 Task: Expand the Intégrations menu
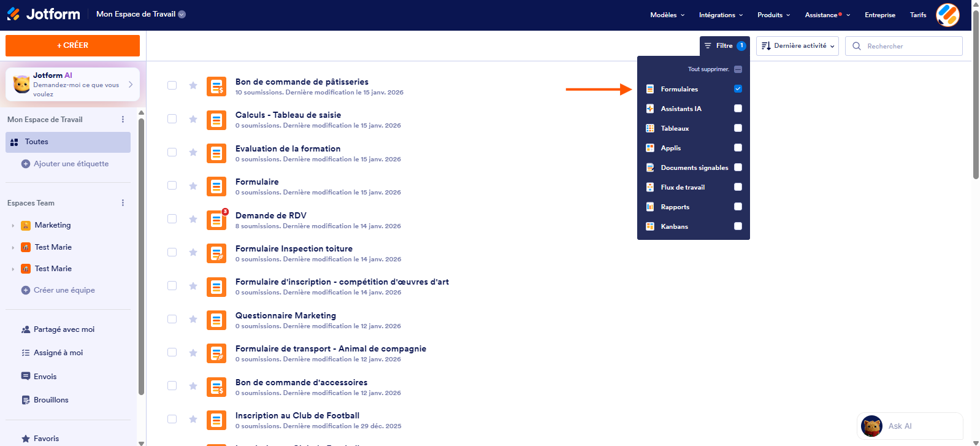point(721,15)
